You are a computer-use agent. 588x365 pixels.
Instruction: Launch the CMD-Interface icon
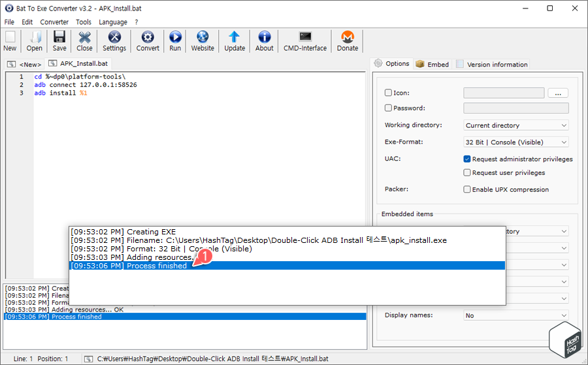(x=305, y=37)
